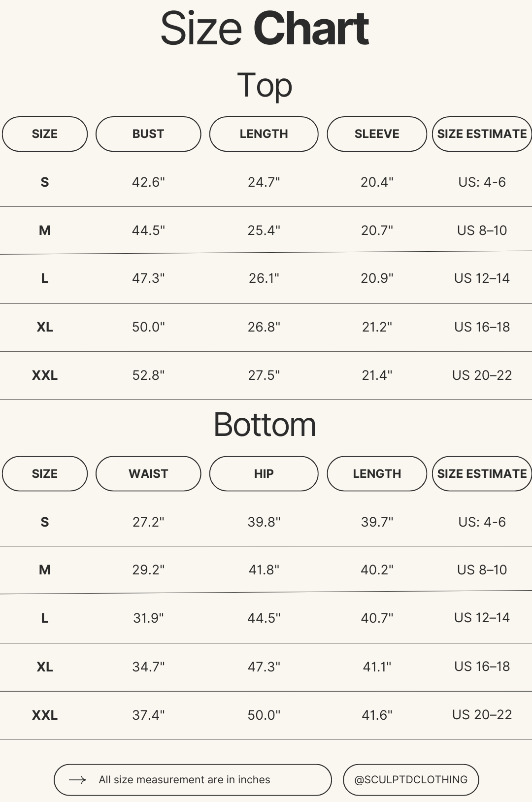532x802 pixels.
Task: Select the LENGTH pill in Bottom table
Action: [x=377, y=474]
